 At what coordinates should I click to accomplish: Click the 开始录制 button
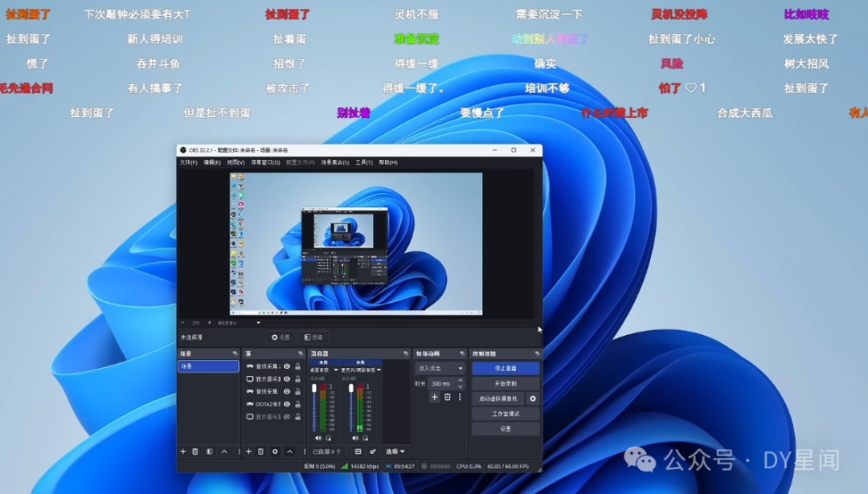(506, 383)
